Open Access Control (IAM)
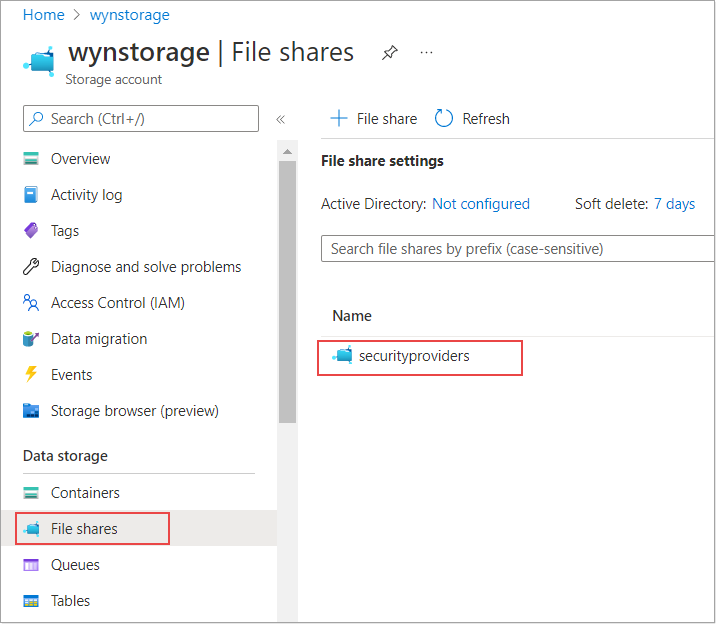This screenshot has height=626, width=720. [118, 303]
